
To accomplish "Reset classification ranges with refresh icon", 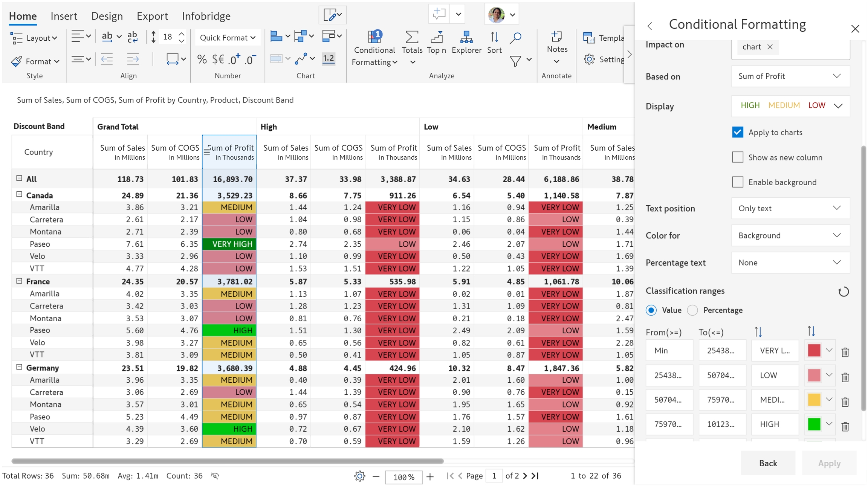I will tap(844, 292).
